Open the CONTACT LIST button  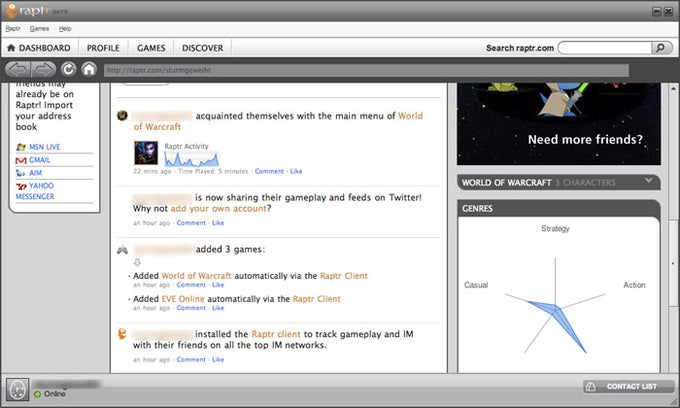pyautogui.click(x=628, y=386)
